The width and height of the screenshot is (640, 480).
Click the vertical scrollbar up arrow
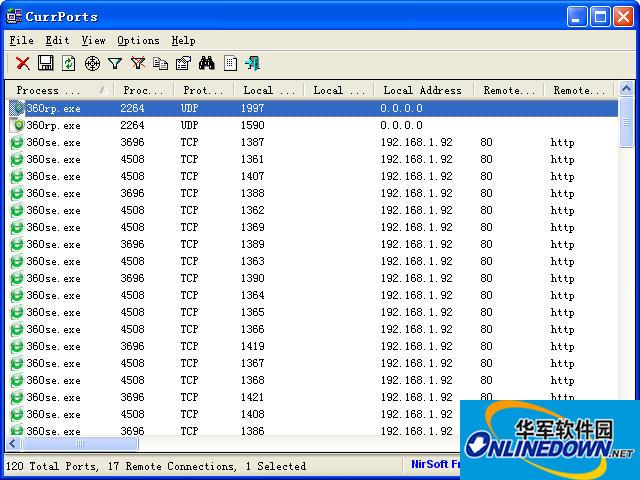626,90
